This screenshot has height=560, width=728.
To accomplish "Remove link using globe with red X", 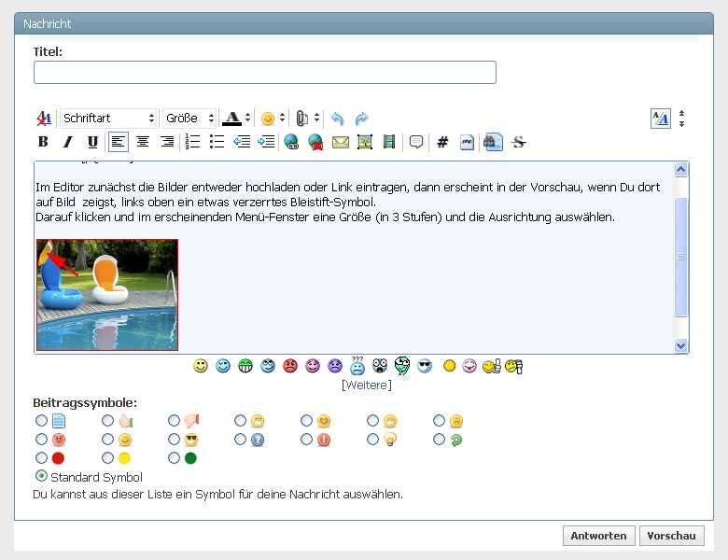I will 315,142.
